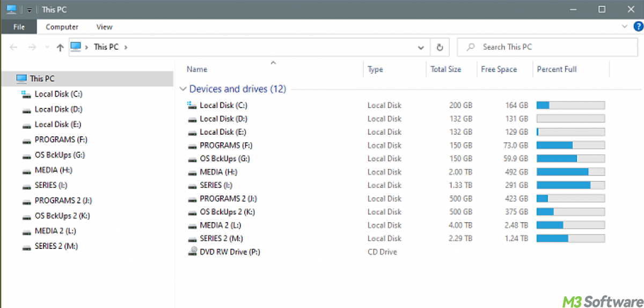Refresh the This PC view
The height and width of the screenshot is (308, 644).
pos(440,47)
